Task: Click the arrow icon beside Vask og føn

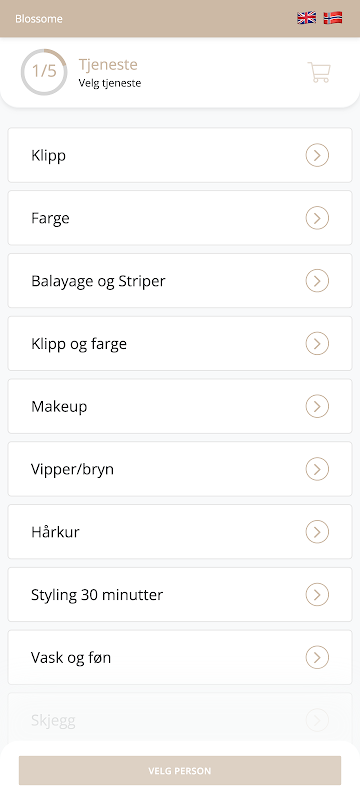Action: click(317, 657)
